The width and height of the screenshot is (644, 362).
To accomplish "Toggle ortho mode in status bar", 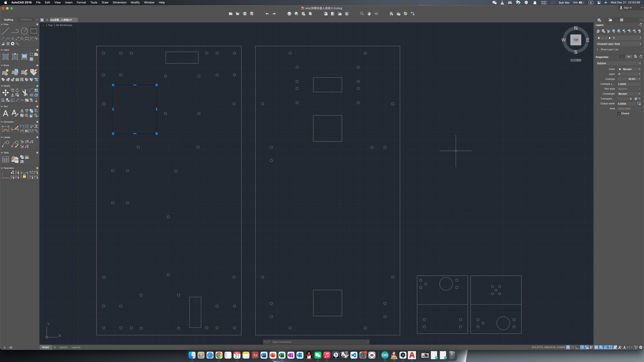I will (577, 347).
